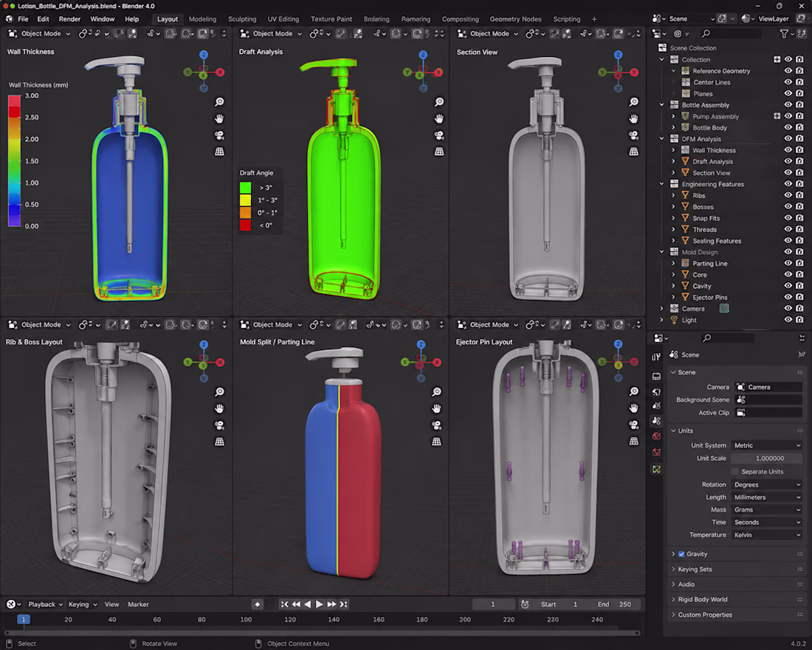The height and width of the screenshot is (650, 812).
Task: Open the outliner filter funnel icon
Action: pyautogui.click(x=784, y=34)
